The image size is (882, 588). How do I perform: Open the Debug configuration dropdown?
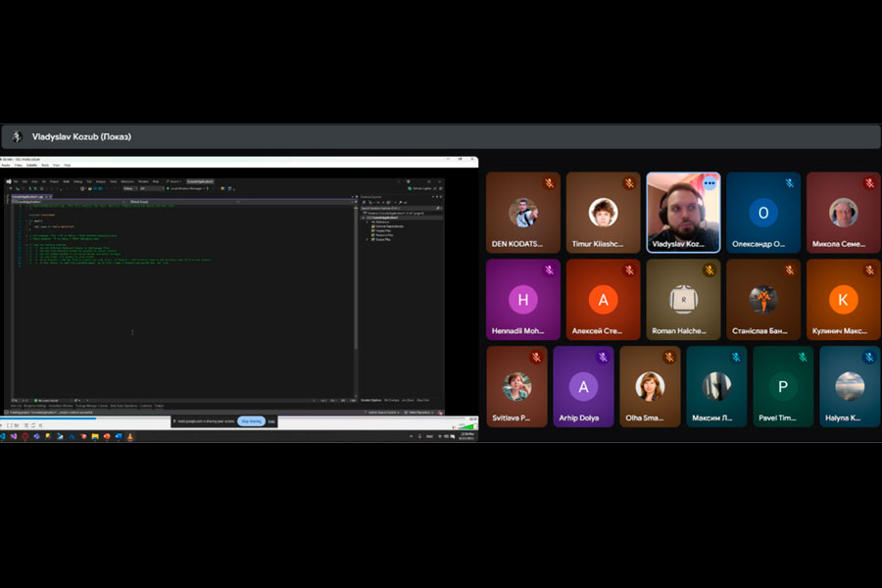pos(130,188)
